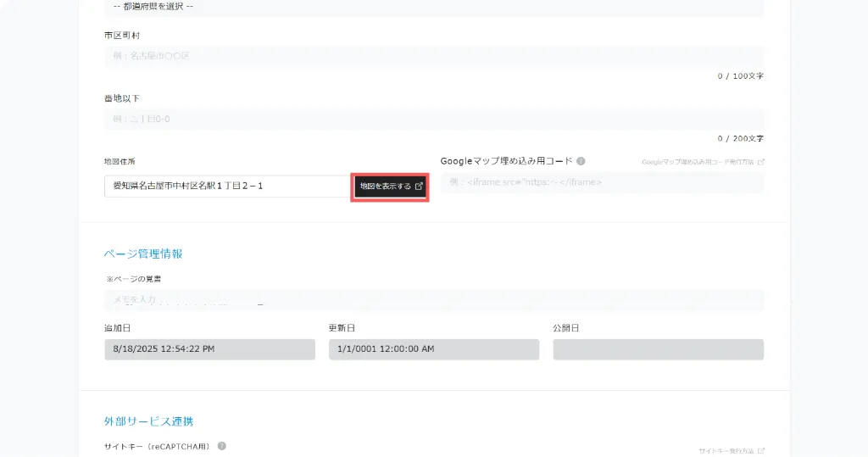Screen dimensions: 868x457
Task: Click the ページ管理情報 section heading
Action: point(143,254)
